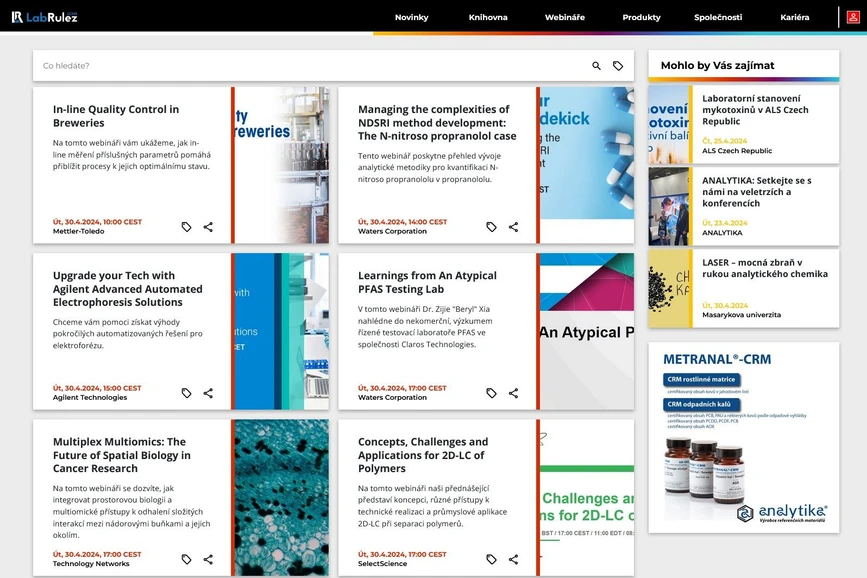The width and height of the screenshot is (867, 578).
Task: Open 'Multiplex Multiomics' webinar title
Action: 122,455
